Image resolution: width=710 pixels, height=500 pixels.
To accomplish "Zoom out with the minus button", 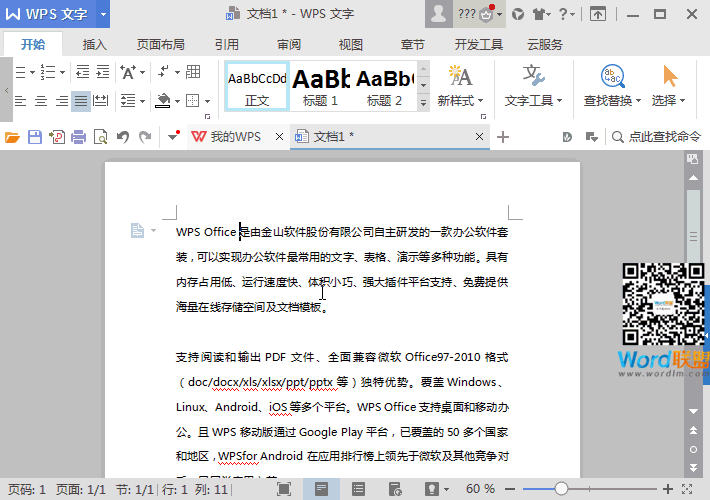I will coord(510,489).
